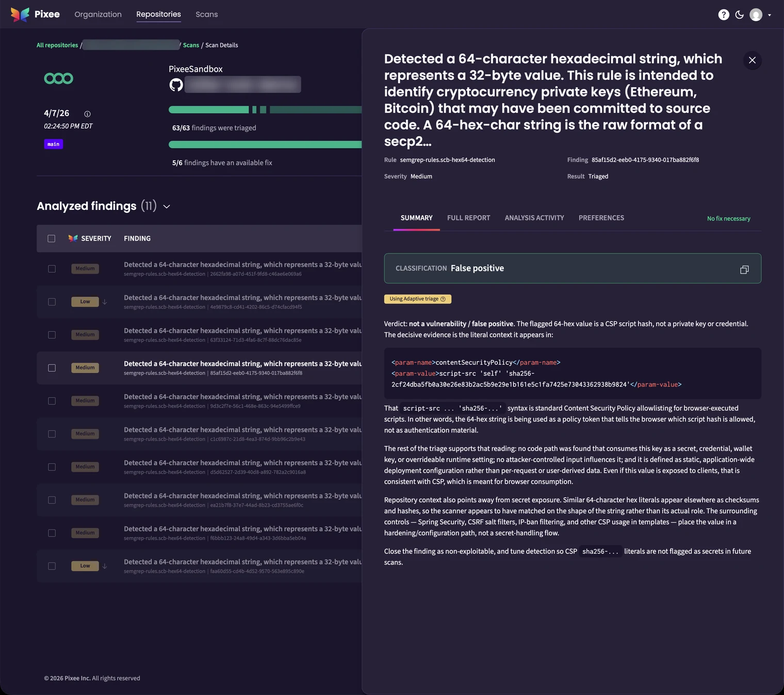The width and height of the screenshot is (784, 695).
Task: Click the butterfly icon in Severity header
Action: click(x=73, y=238)
